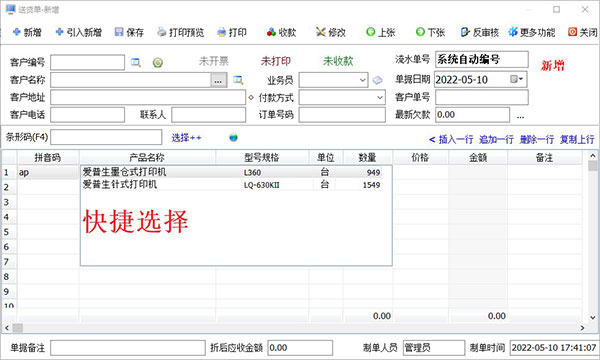Click the grid's vertical scrollbar down arrow
Image resolution: width=600 pixels, height=360 pixels.
[593, 317]
